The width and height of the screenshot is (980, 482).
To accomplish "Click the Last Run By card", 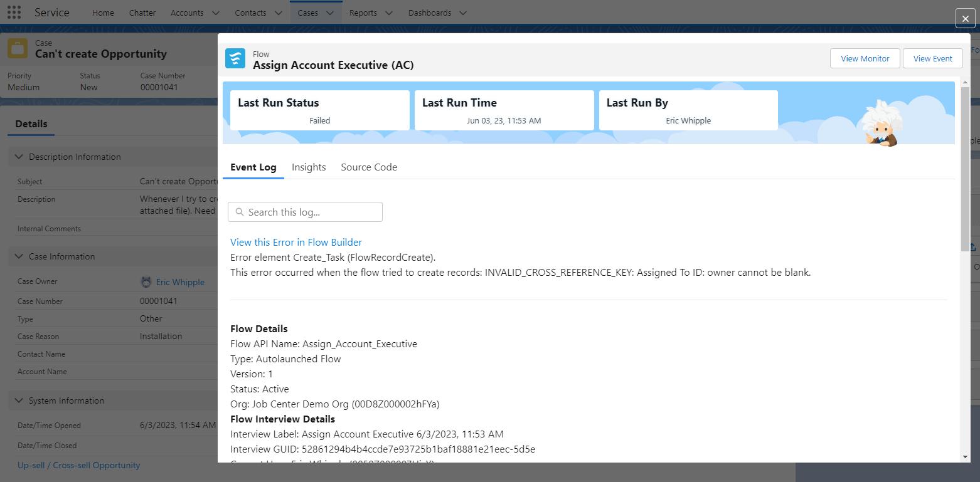I will point(688,110).
